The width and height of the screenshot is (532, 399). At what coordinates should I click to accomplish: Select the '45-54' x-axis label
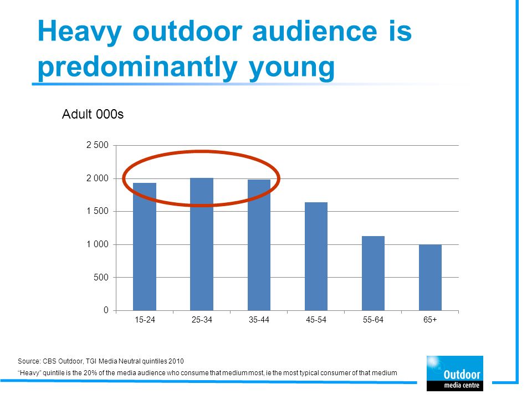[x=316, y=320]
